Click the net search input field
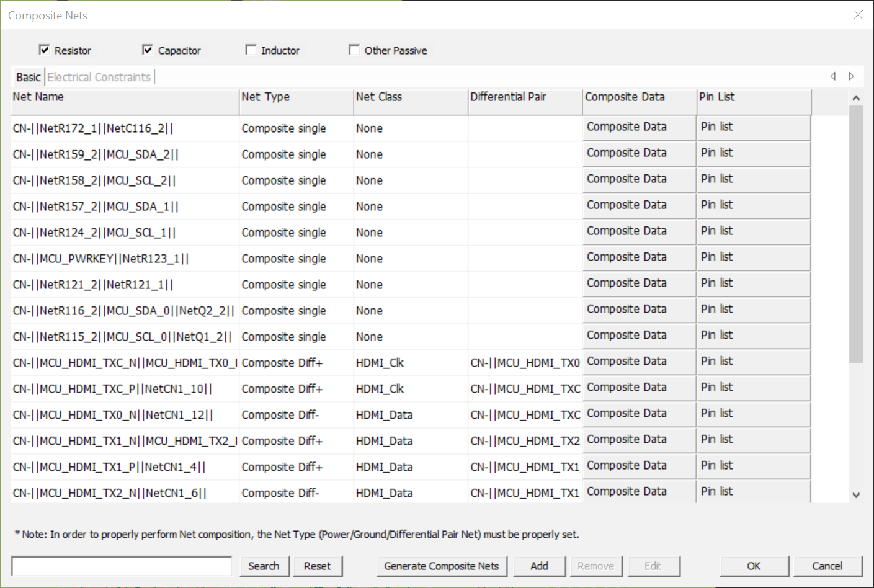 tap(122, 566)
